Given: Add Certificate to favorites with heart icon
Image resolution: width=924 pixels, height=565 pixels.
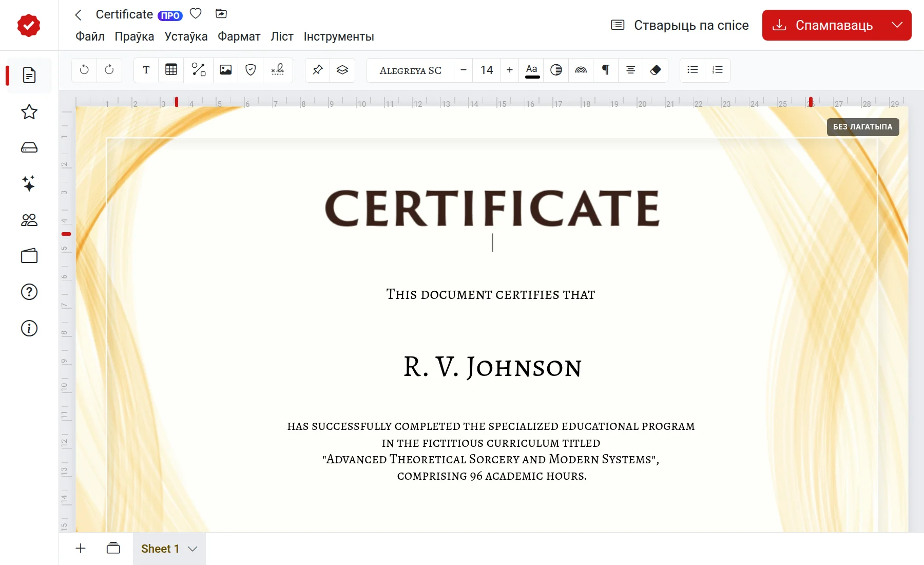Looking at the screenshot, I should 196,14.
